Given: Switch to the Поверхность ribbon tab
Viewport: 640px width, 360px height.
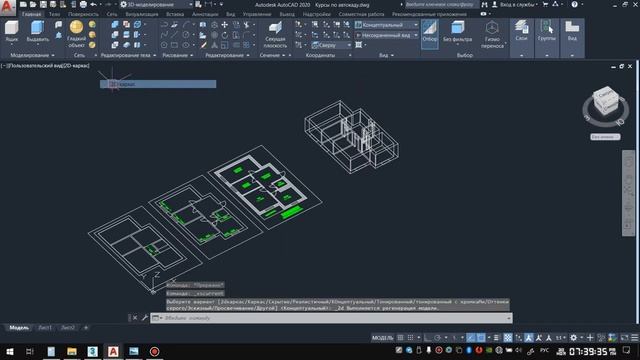Looking at the screenshot, I should click(83, 14).
